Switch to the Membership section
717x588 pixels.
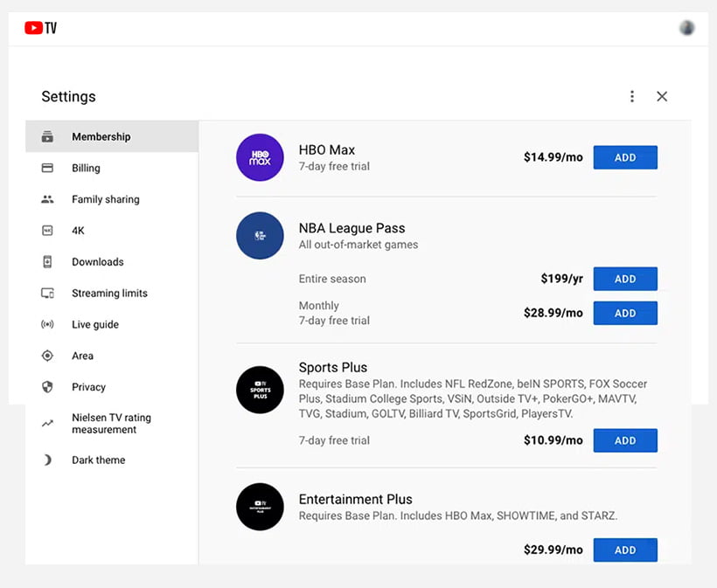point(101,136)
